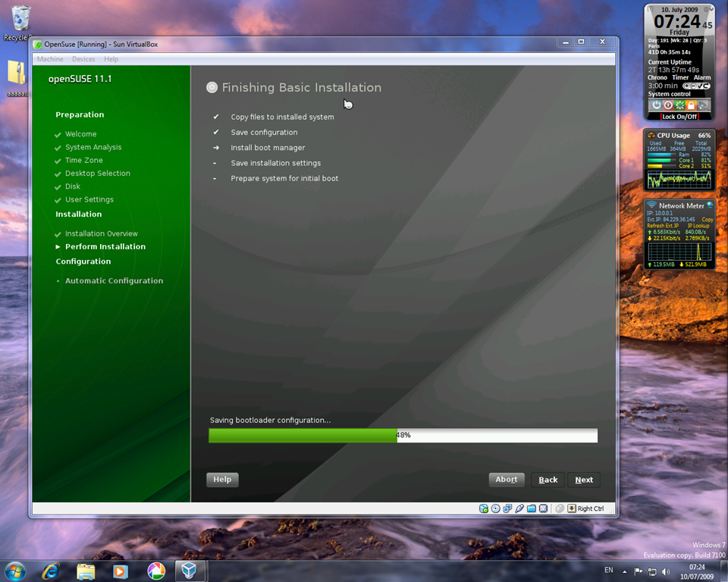This screenshot has width=728, height=582.
Task: Click the globe icon in Network Meter gadget
Action: click(710, 205)
